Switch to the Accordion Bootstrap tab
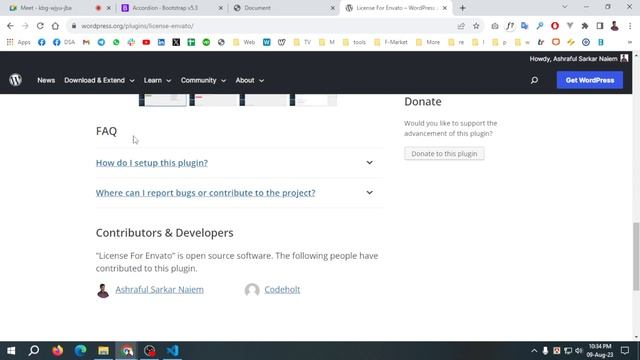 (x=171, y=8)
